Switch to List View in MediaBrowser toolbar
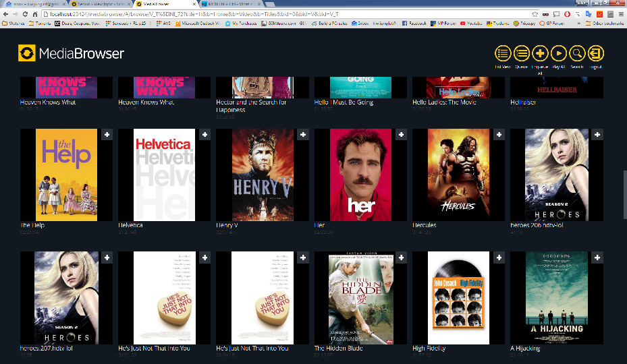This screenshot has height=364, width=627. tap(502, 54)
